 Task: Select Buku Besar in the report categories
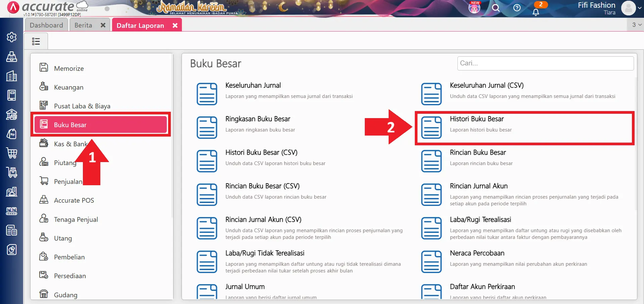70,124
